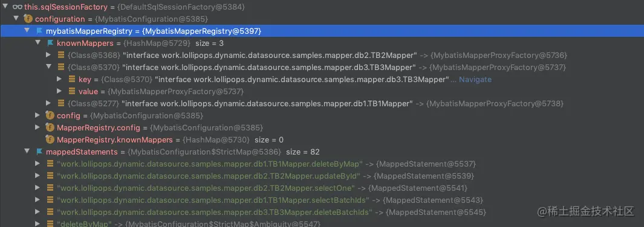Expand the TB3Mapper.deleteBatchIds statement arrow
644x227 pixels.
37,213
